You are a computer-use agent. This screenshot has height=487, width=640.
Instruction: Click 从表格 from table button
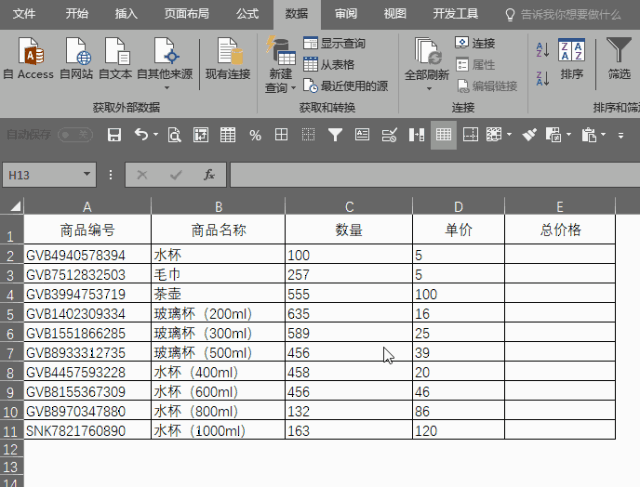(329, 64)
